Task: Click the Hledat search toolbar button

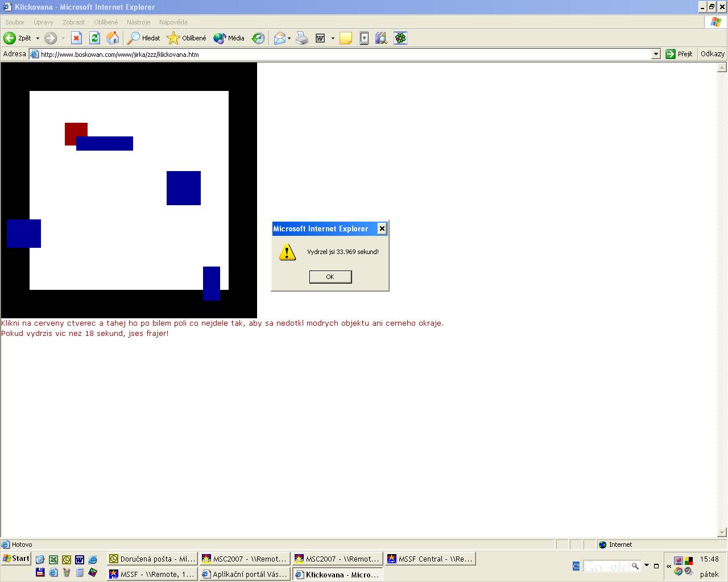Action: tap(144, 38)
